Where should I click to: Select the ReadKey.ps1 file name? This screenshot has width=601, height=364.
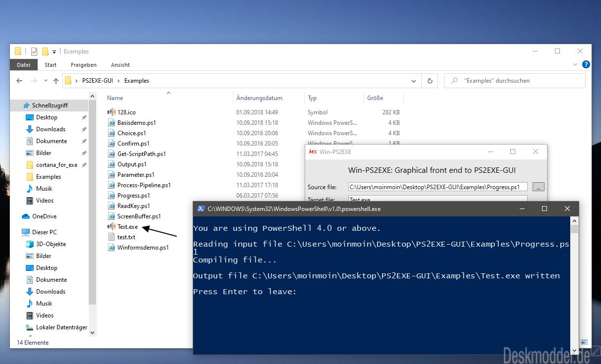[134, 206]
